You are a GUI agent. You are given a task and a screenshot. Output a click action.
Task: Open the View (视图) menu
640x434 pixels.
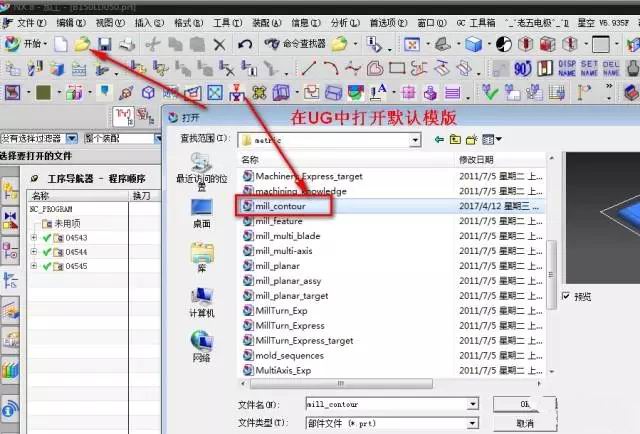tap(110, 23)
